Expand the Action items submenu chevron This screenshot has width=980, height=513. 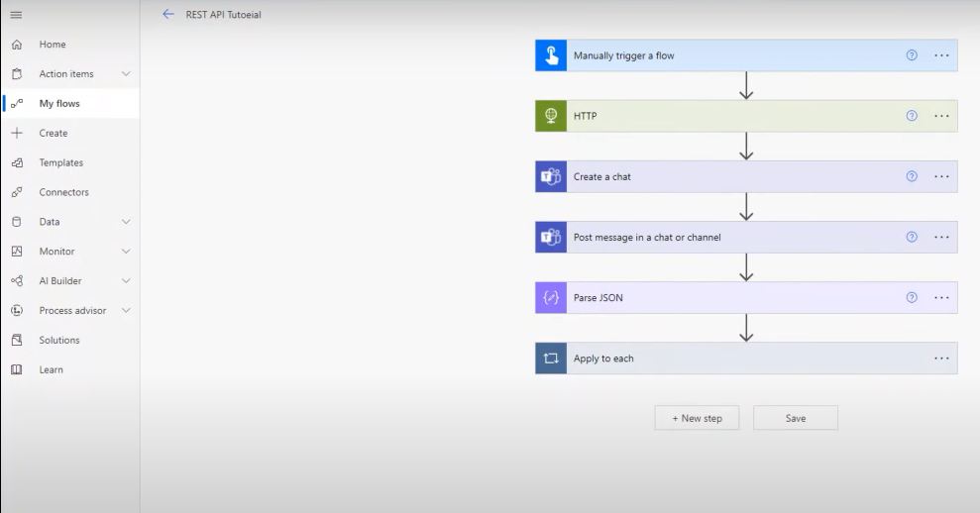point(126,73)
